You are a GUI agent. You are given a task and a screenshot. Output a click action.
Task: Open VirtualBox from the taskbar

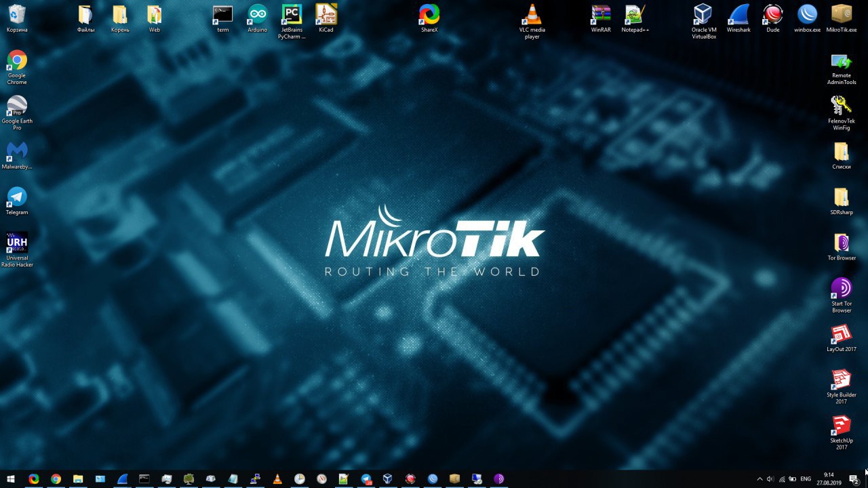click(x=387, y=479)
